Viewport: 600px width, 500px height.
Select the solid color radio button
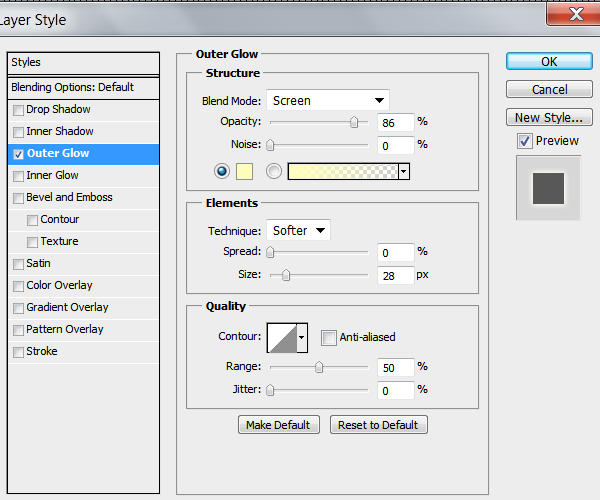222,171
